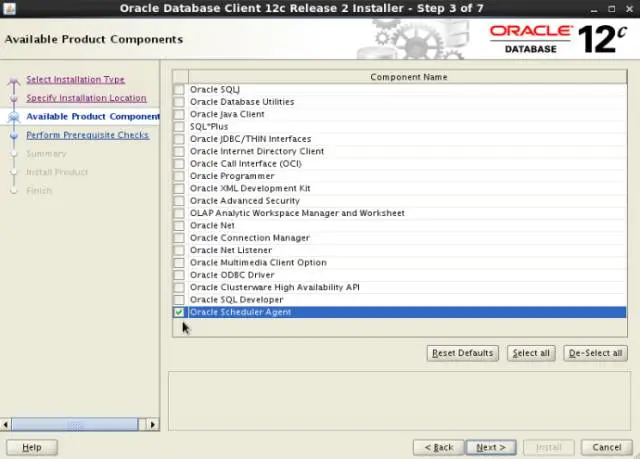Screen dimensions: 640x459
Task: Click the Component Name column header
Action: click(408, 77)
